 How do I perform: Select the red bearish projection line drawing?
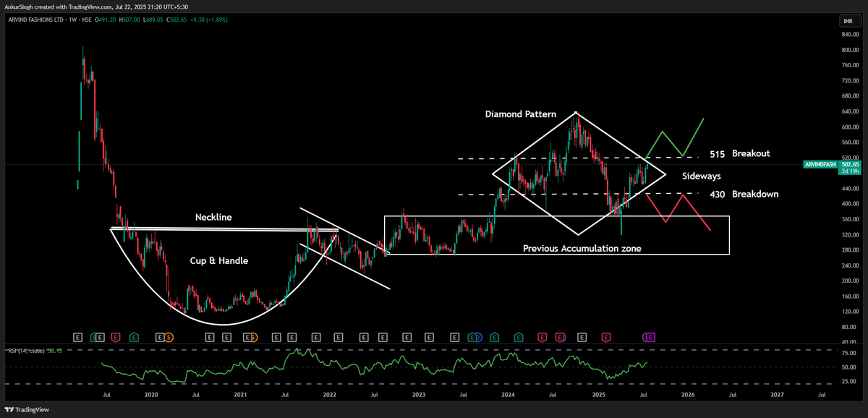point(678,212)
